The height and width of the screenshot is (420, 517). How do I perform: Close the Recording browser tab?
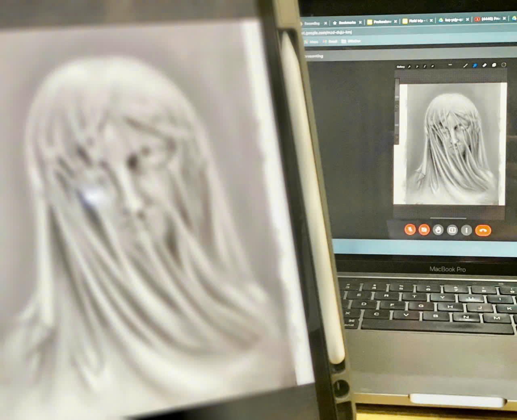click(x=326, y=23)
